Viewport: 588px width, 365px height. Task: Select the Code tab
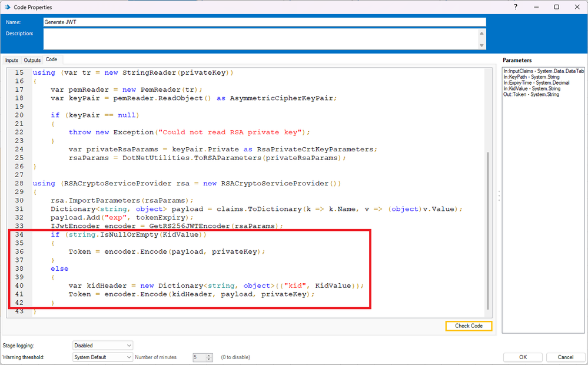click(x=52, y=59)
